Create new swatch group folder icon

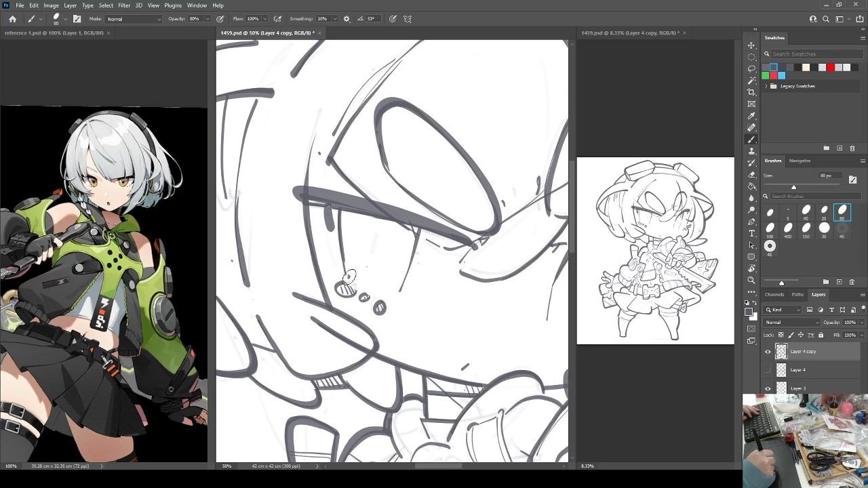pos(827,148)
